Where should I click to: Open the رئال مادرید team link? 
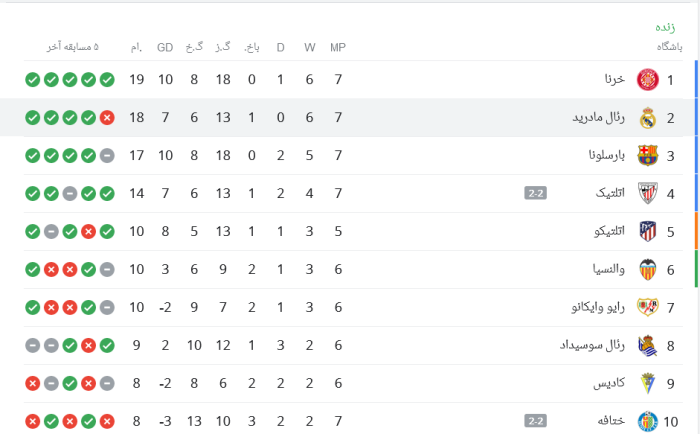click(599, 117)
